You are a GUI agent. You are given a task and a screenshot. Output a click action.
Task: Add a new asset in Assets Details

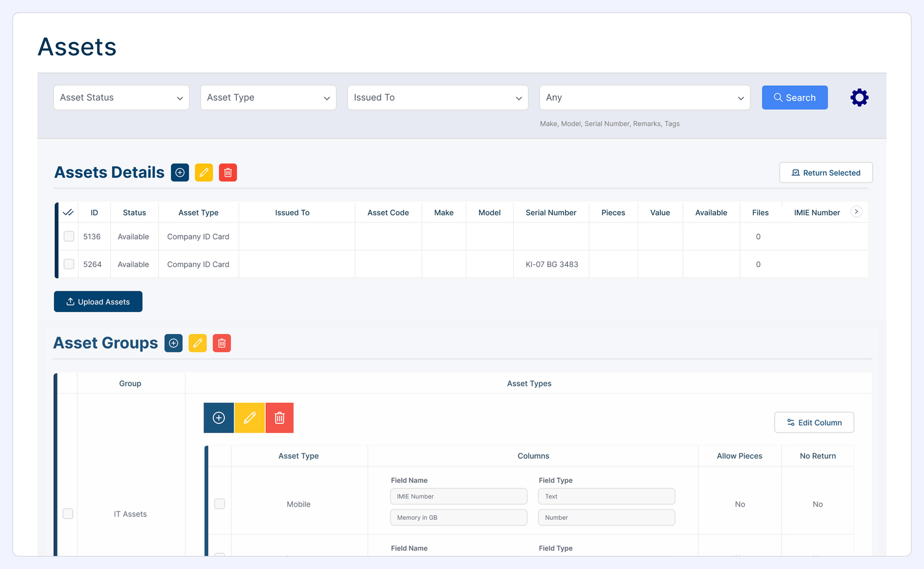pyautogui.click(x=180, y=173)
